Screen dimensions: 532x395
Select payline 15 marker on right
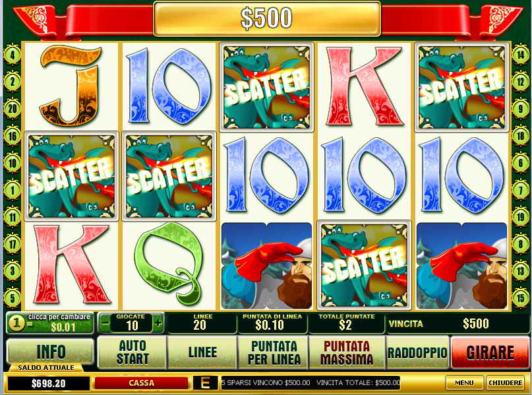(520, 298)
